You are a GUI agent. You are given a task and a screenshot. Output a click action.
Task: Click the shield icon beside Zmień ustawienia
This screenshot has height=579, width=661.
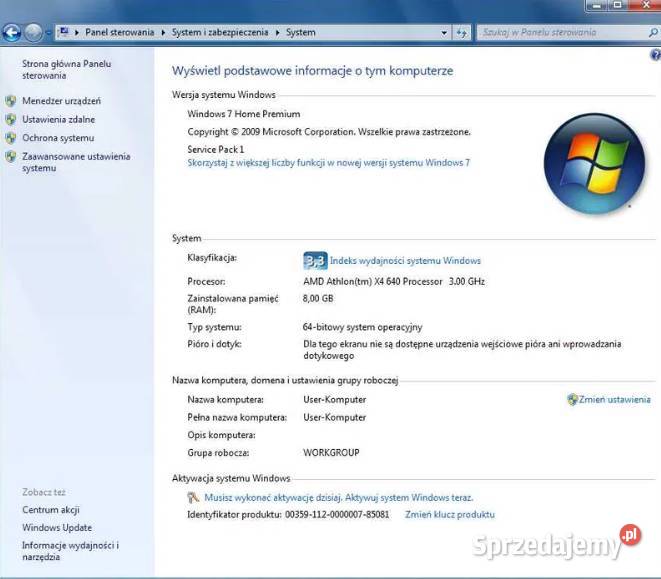572,399
